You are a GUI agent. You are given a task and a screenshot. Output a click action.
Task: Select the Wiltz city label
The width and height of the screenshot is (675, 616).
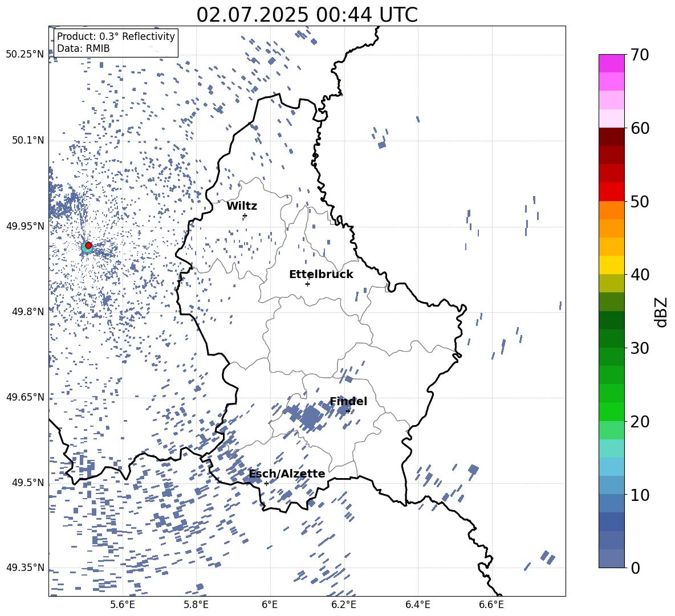click(x=242, y=206)
